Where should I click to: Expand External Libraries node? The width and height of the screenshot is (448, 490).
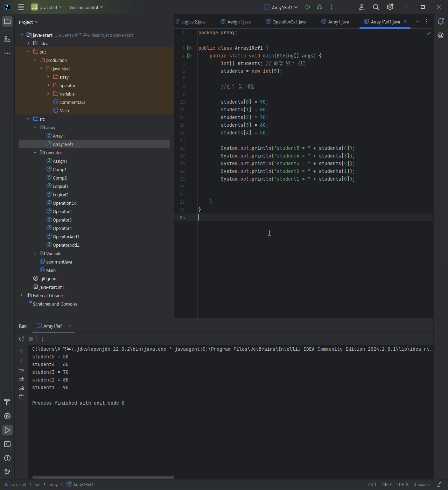[x=22, y=295]
